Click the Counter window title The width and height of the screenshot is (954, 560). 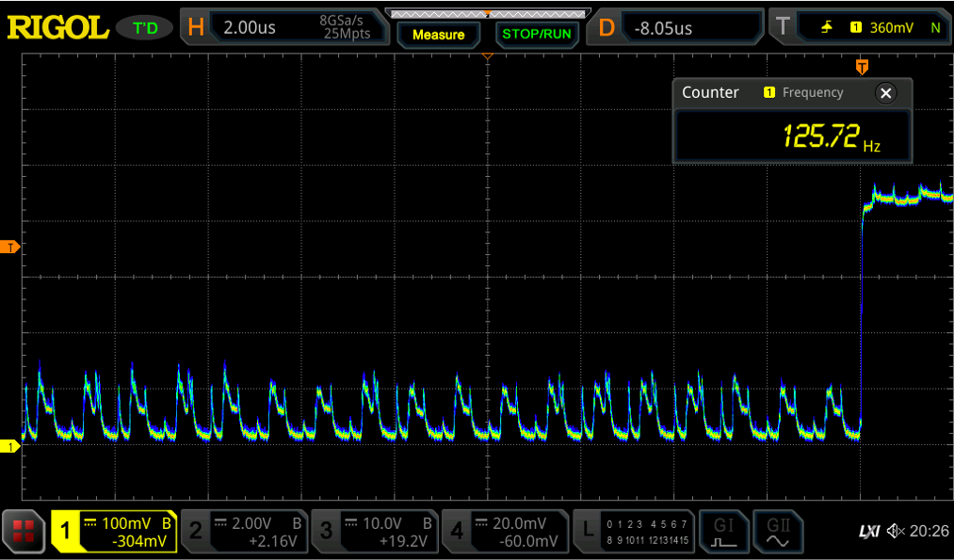710,92
